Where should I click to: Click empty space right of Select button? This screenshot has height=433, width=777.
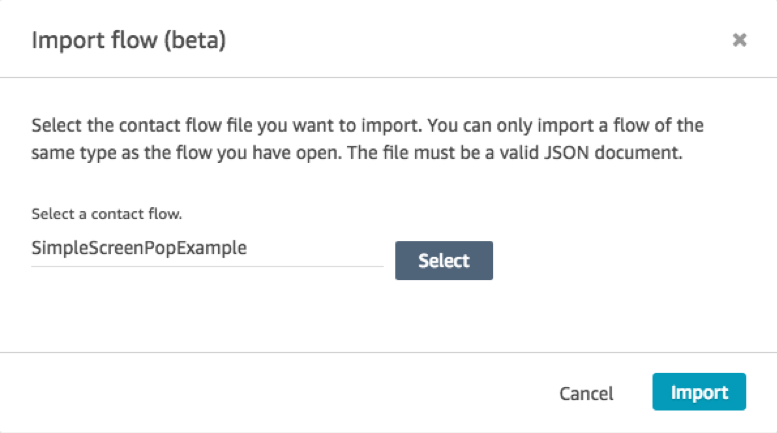coord(619,261)
